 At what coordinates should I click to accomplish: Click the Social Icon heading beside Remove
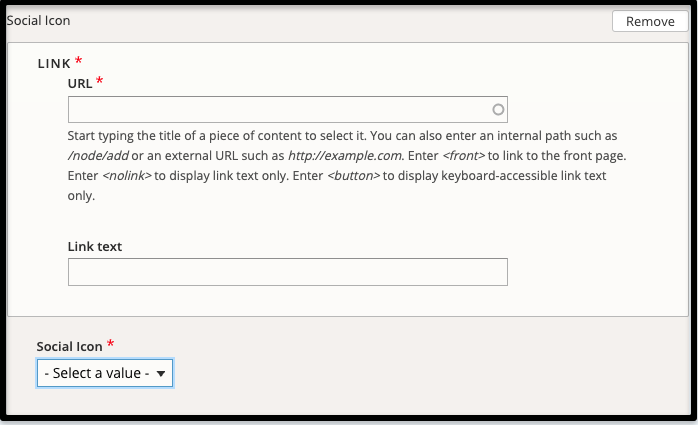point(38,21)
